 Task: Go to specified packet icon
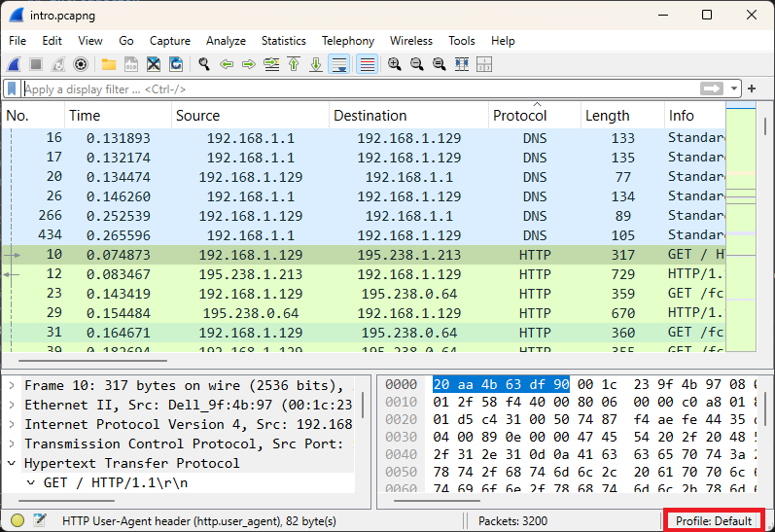pos(272,64)
